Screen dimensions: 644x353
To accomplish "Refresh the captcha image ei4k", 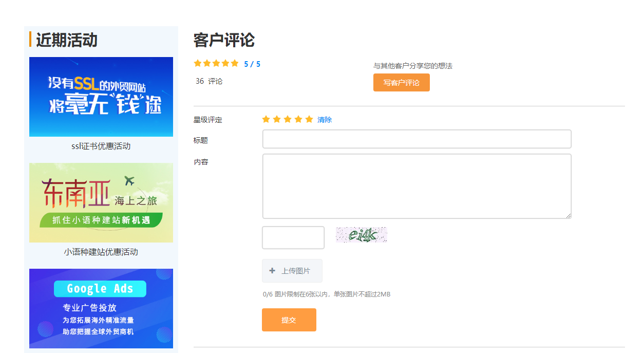I will click(x=361, y=235).
